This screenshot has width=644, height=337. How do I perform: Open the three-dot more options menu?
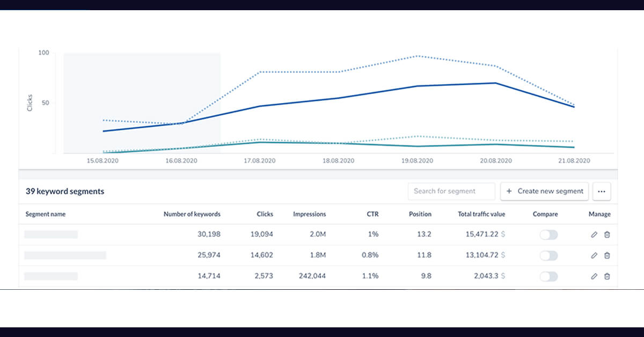click(602, 191)
